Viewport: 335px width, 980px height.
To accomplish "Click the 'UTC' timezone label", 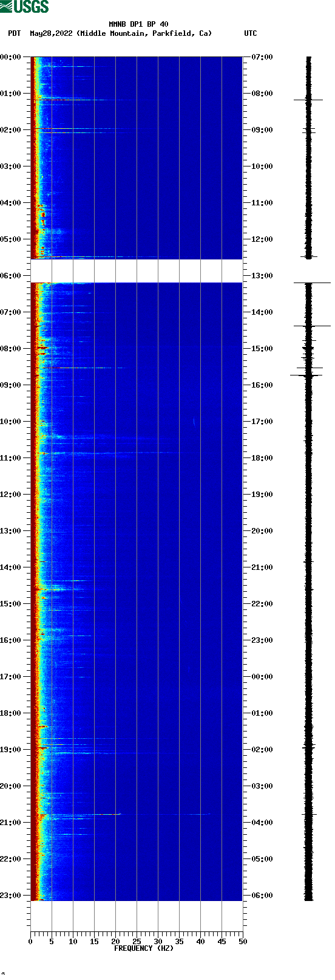I will tap(251, 33).
